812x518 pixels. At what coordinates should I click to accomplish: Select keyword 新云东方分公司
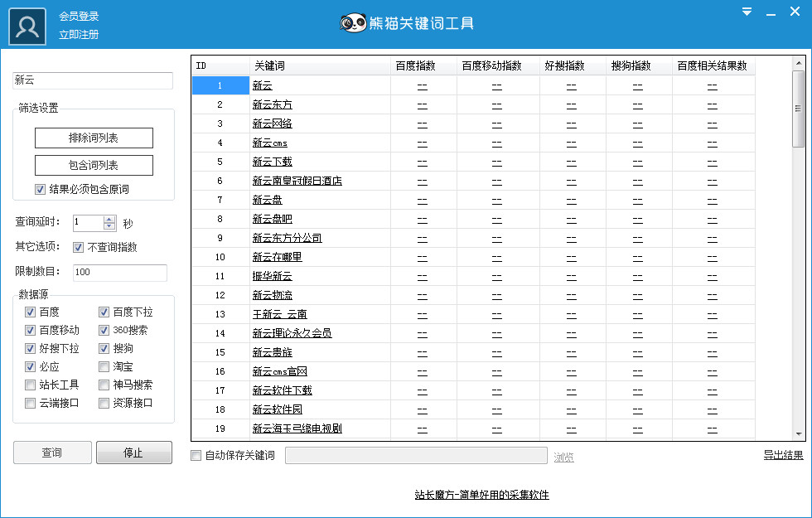coord(288,239)
